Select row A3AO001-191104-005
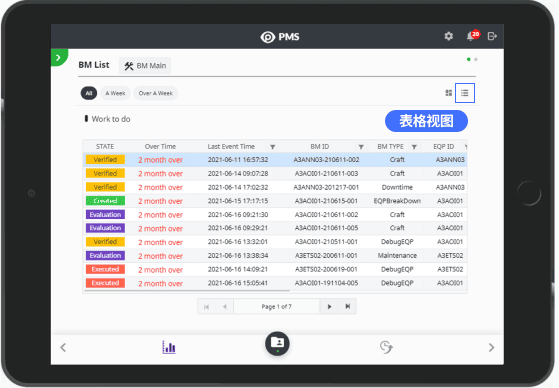Screen dimensions: 559x388 pyautogui.click(x=275, y=283)
